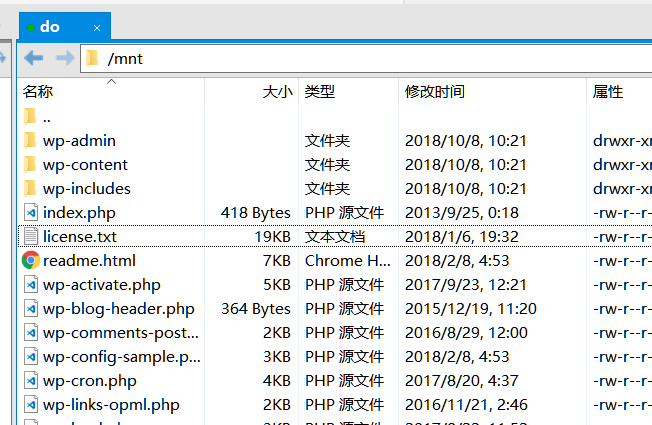Sort by 大小 column header
652x425 pixels.
(278, 91)
